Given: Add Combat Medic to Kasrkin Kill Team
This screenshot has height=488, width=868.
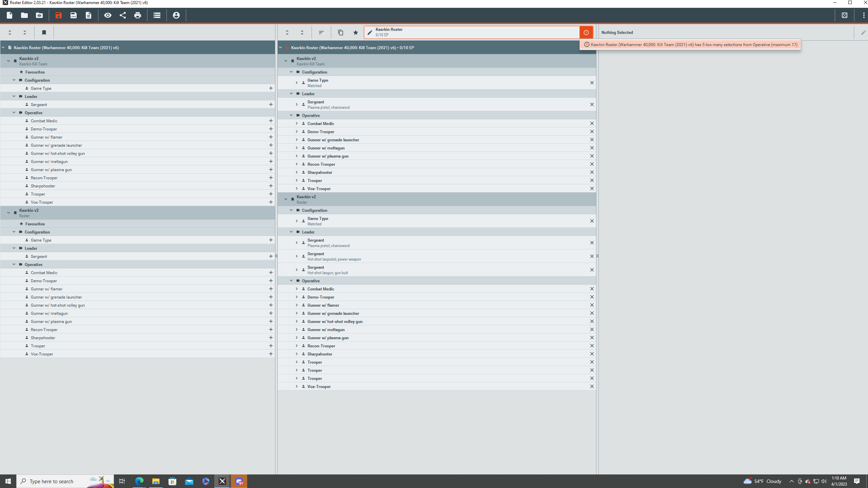Looking at the screenshot, I should click(271, 121).
